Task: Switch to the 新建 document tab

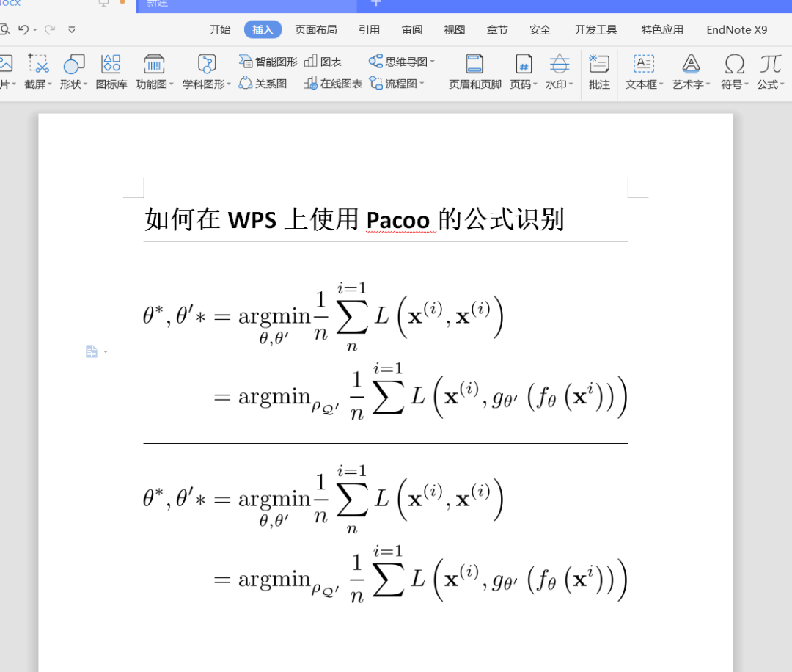Action: pos(246,4)
